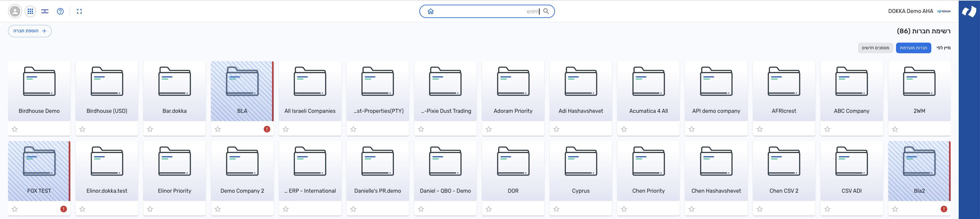
Task: Toggle favorite star for Birdhouse (USD)
Action: (83, 129)
